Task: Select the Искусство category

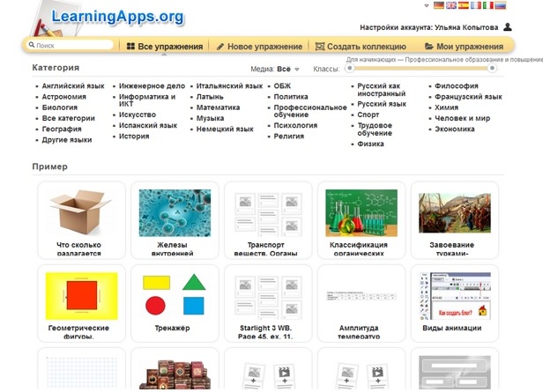Action: pyautogui.click(x=138, y=115)
